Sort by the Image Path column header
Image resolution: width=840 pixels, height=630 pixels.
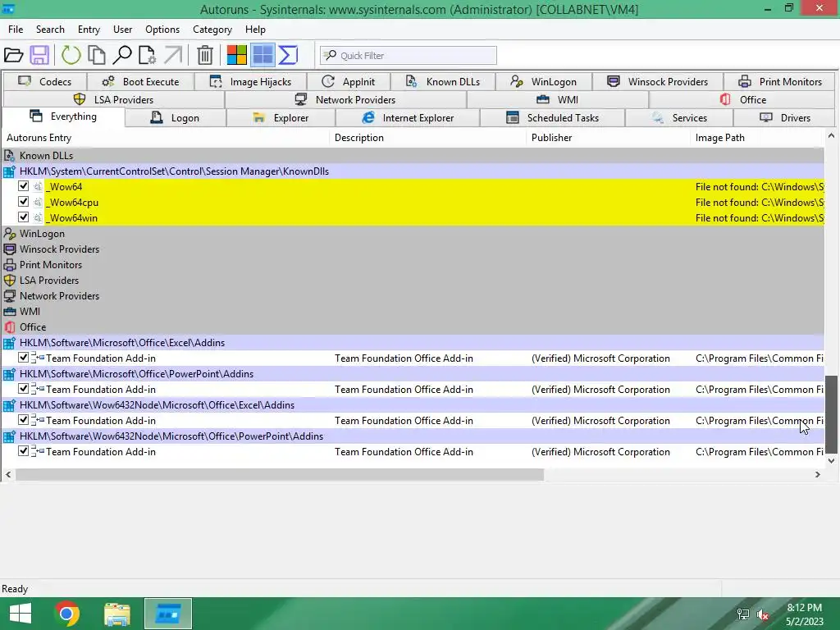757,138
